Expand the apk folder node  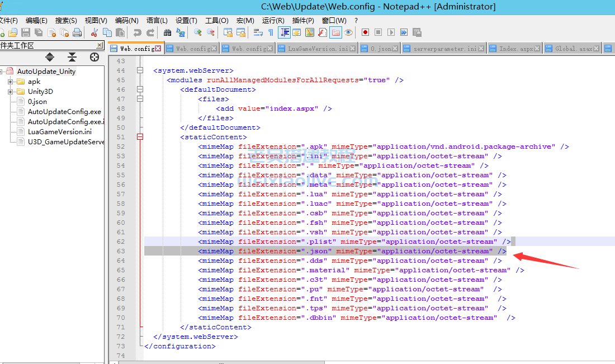tap(10, 82)
